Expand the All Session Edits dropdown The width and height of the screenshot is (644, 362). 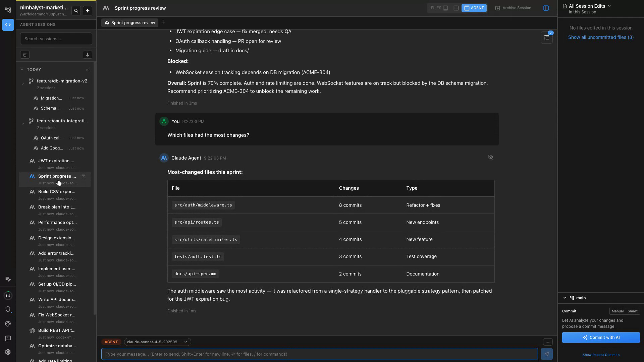pos(590,6)
